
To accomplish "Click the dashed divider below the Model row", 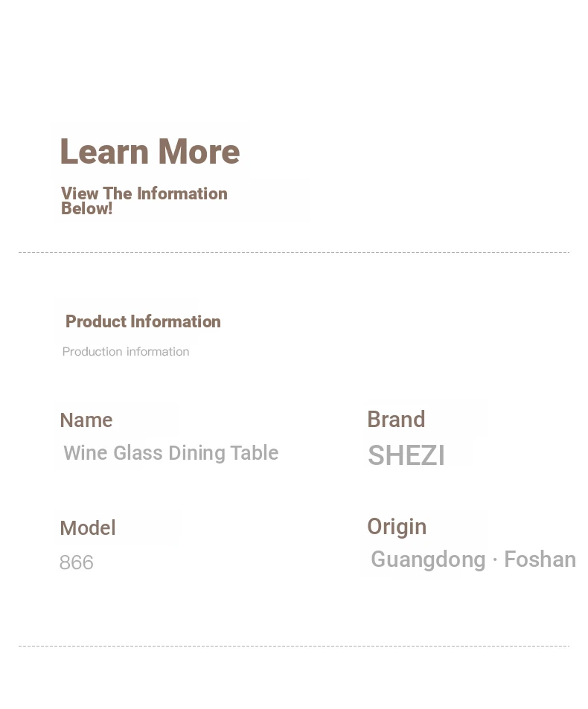I will 294,647.
